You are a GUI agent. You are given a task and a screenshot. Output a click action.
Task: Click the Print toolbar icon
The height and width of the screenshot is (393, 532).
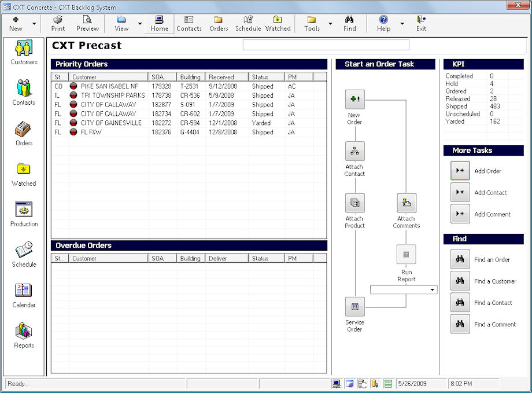[58, 24]
